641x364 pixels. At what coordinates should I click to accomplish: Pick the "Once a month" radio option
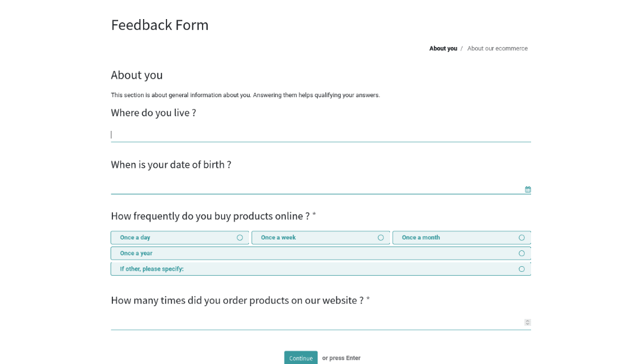tap(461, 238)
